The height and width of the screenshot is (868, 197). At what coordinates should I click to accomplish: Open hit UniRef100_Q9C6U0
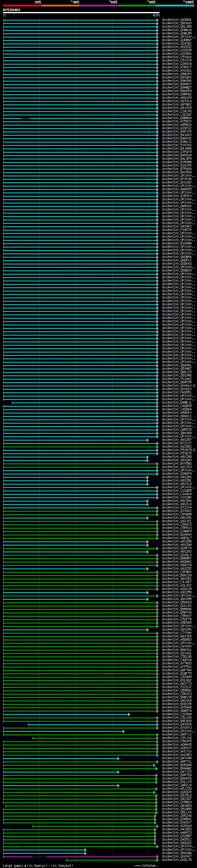pyautogui.click(x=176, y=23)
